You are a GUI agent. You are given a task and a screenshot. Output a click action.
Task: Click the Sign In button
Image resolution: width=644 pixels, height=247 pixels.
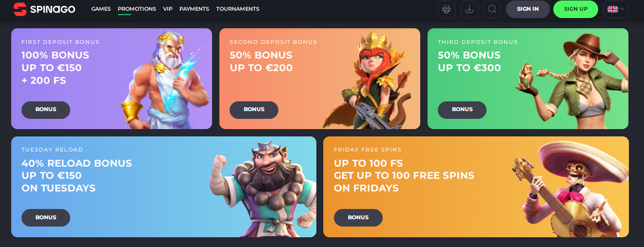(x=528, y=9)
